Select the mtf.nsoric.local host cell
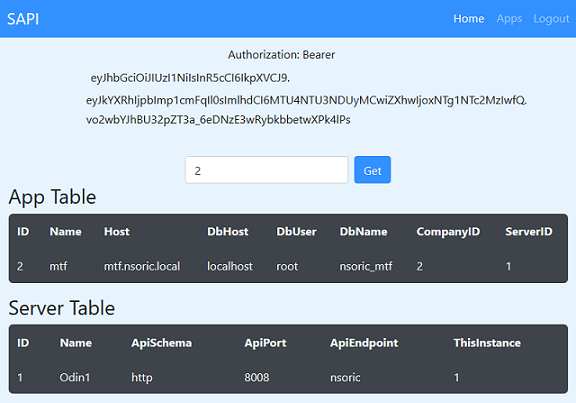 (142, 266)
